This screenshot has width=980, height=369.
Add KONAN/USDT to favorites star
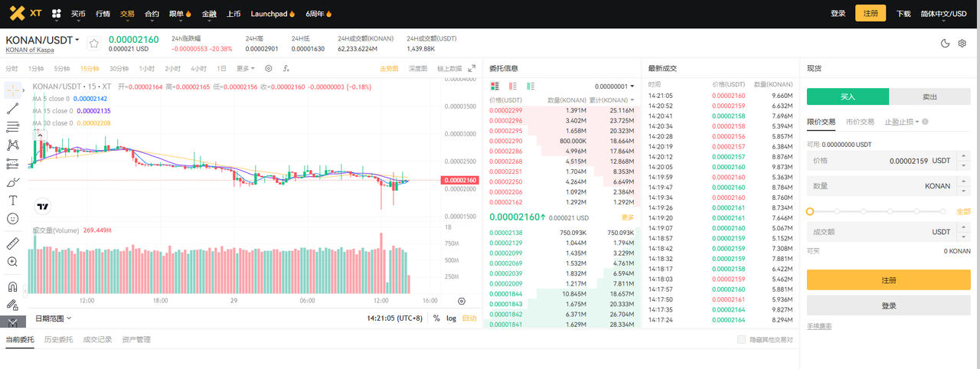pyautogui.click(x=94, y=44)
